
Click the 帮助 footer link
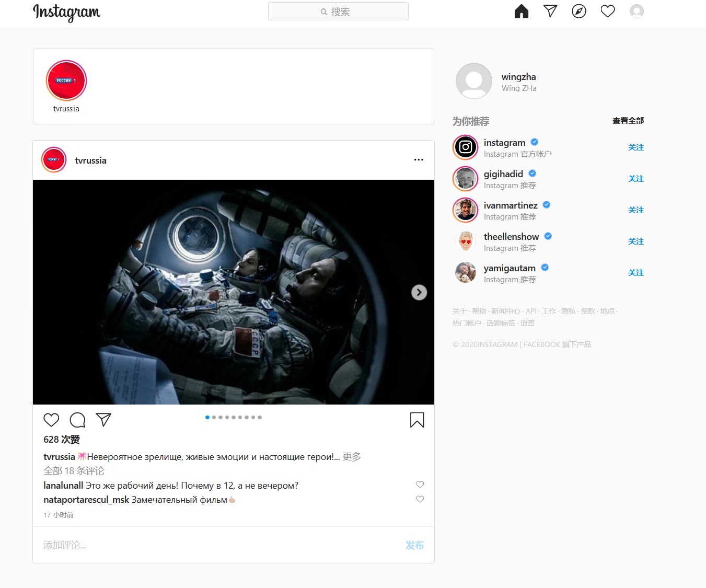[x=479, y=311]
